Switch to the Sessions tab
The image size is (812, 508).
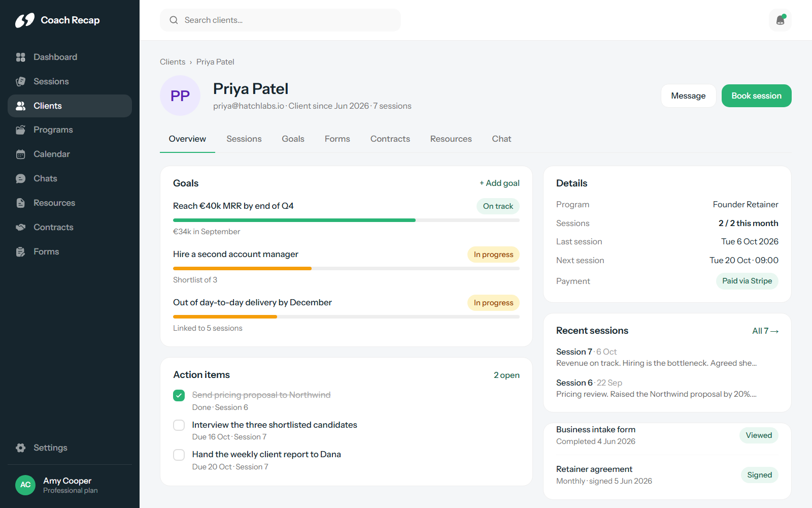(244, 139)
